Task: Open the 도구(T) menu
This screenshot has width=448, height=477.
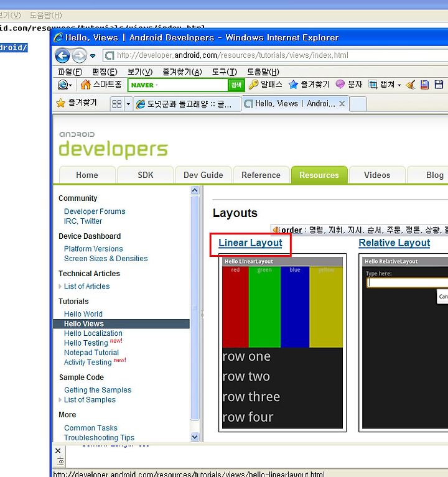Action: (224, 72)
